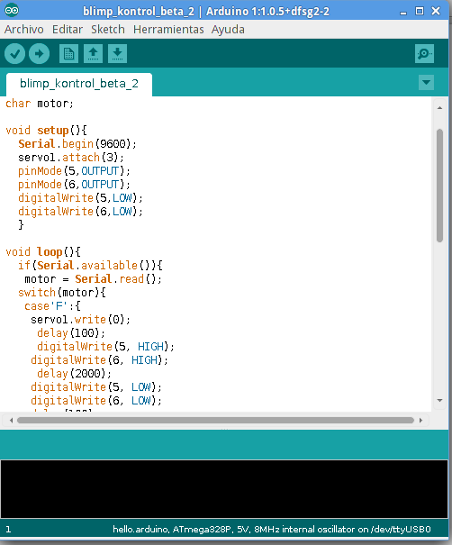Click the Verify checkmark button

[15, 54]
